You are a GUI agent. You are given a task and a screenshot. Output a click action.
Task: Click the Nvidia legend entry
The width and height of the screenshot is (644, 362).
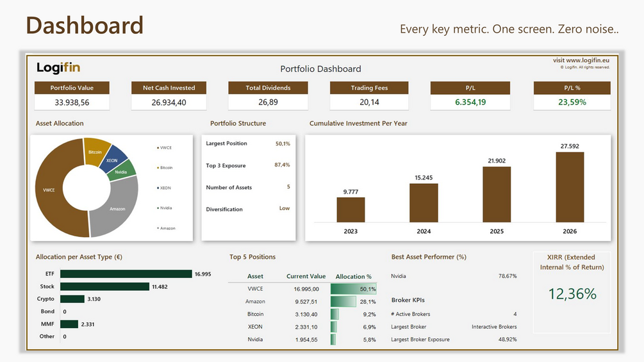[164, 208]
